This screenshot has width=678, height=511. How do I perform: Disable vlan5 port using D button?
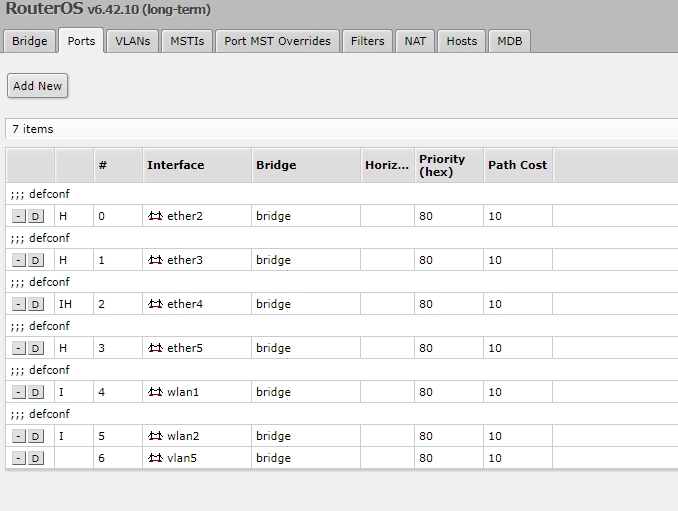click(x=36, y=458)
